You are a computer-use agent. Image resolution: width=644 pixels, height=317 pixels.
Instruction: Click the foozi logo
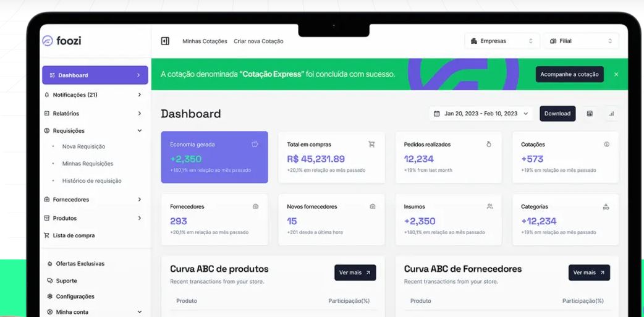pos(62,41)
